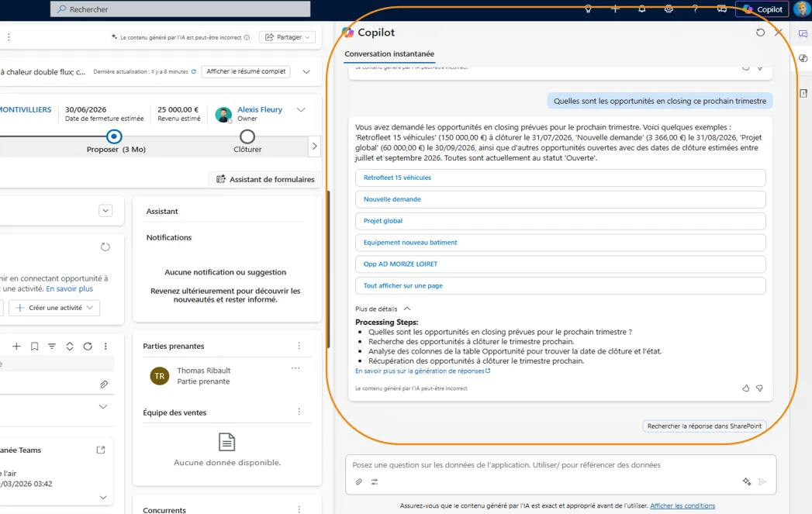Click the Copilot question input field
Viewport: 812px width, 514px height.
click(x=560, y=465)
